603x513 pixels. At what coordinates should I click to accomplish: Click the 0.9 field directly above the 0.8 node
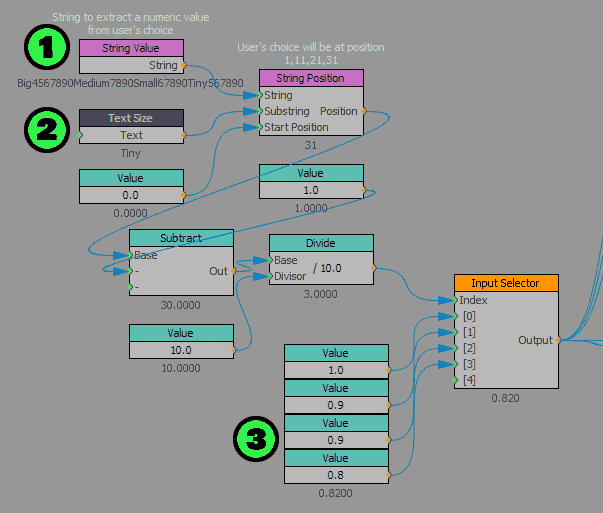point(336,440)
